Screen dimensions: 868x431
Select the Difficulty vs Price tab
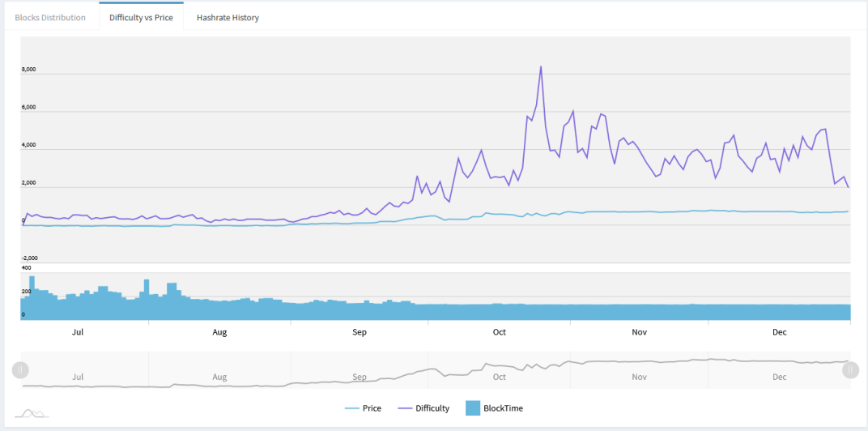[x=141, y=17]
